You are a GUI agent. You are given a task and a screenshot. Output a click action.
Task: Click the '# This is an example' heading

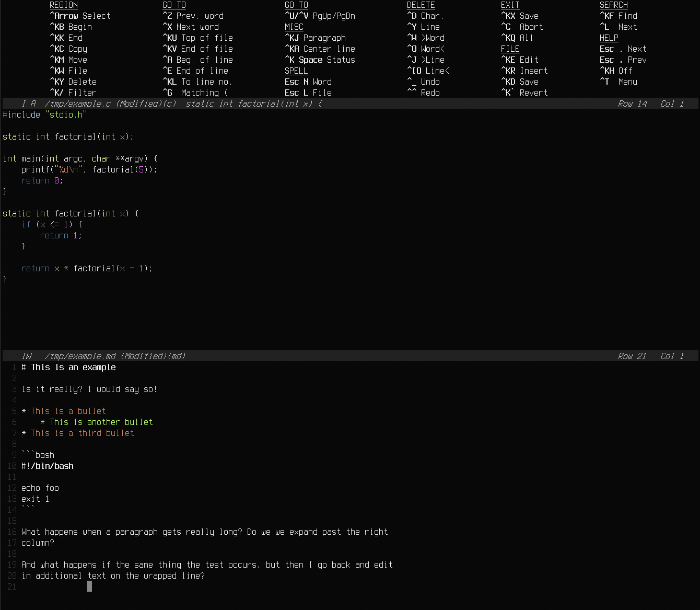pos(68,367)
